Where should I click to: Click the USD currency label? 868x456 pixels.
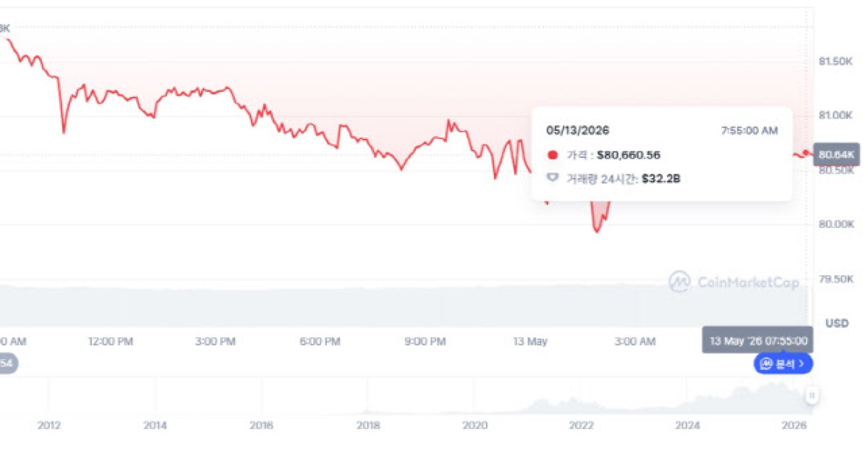pos(837,323)
